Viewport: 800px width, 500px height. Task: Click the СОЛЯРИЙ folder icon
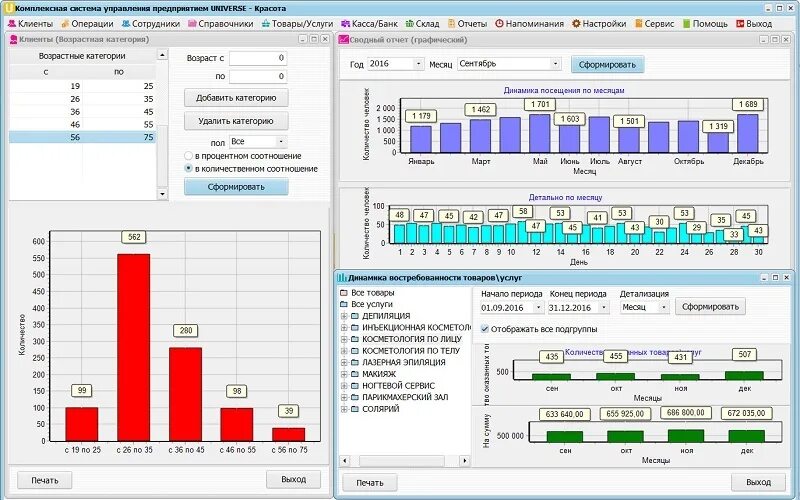(355, 409)
